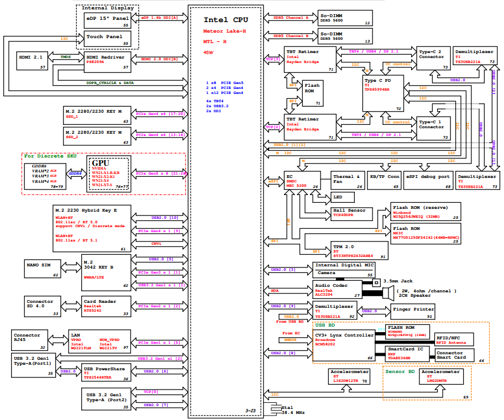504x420 pixels.
Task: Select the SmartCard IC TDA8034HN block
Action: tap(407, 353)
